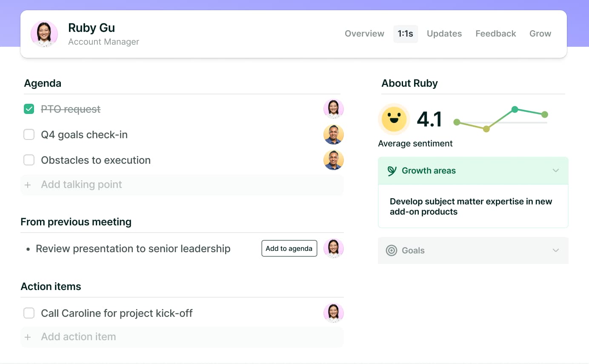Collapse the Growth areas section chevron
This screenshot has height=364, width=589.
point(555,171)
